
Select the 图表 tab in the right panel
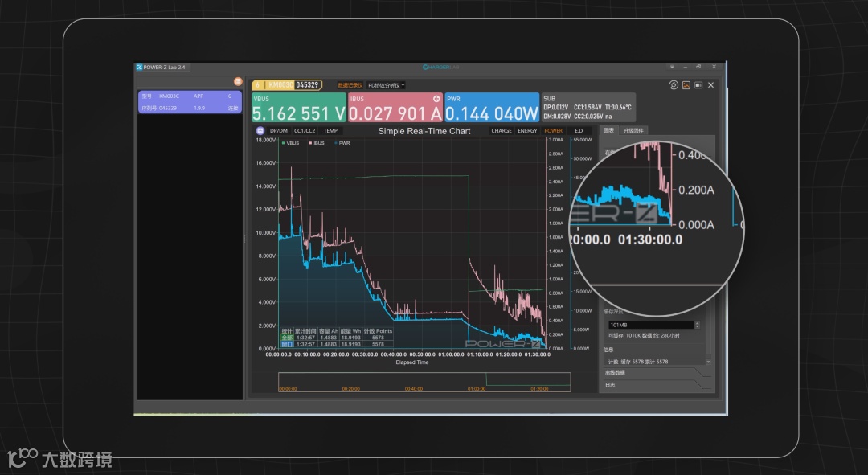[x=609, y=130]
